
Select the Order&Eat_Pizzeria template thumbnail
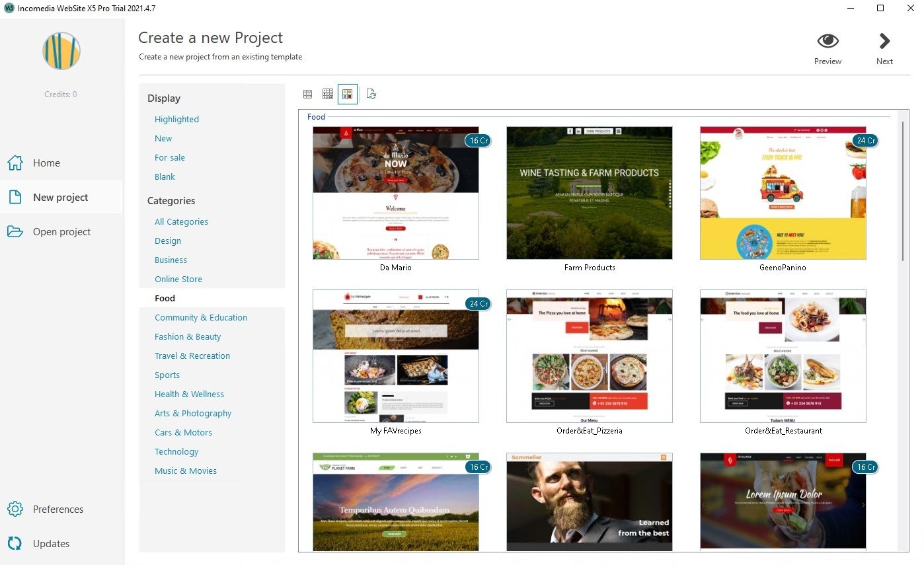tap(590, 356)
